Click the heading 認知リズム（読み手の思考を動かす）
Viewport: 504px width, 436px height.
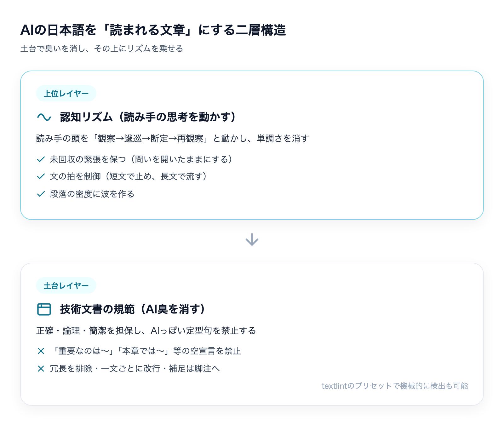coord(148,117)
